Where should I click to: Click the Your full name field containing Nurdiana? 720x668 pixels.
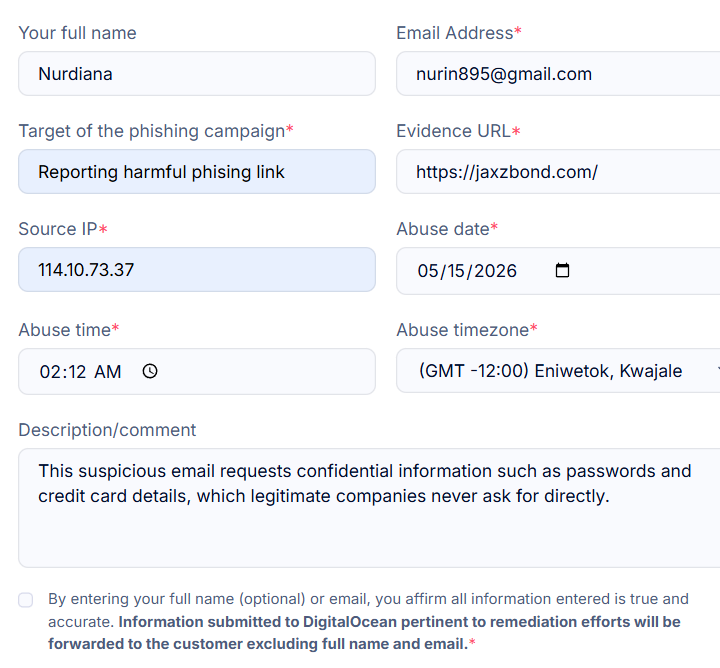[197, 73]
